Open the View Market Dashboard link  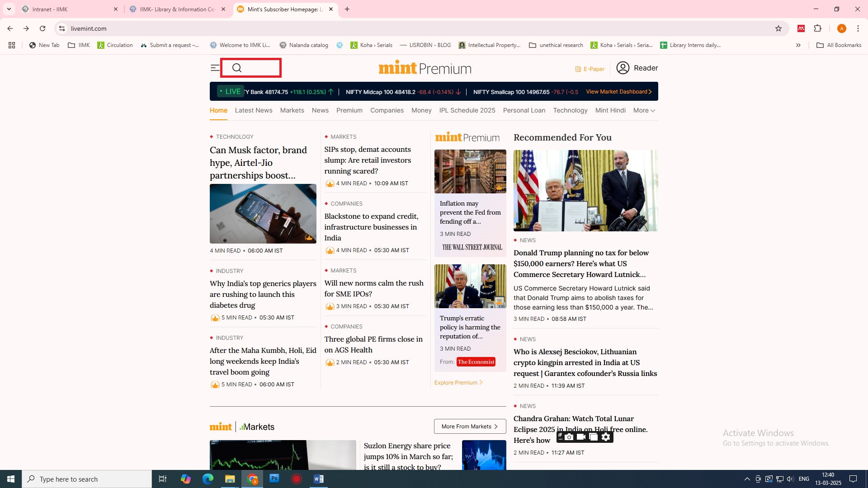coord(618,92)
